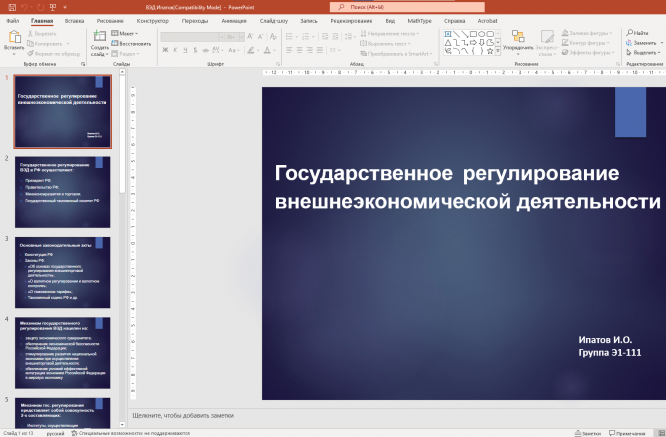Open the File (Файл) menu
The image size is (666, 437).
click(x=13, y=20)
